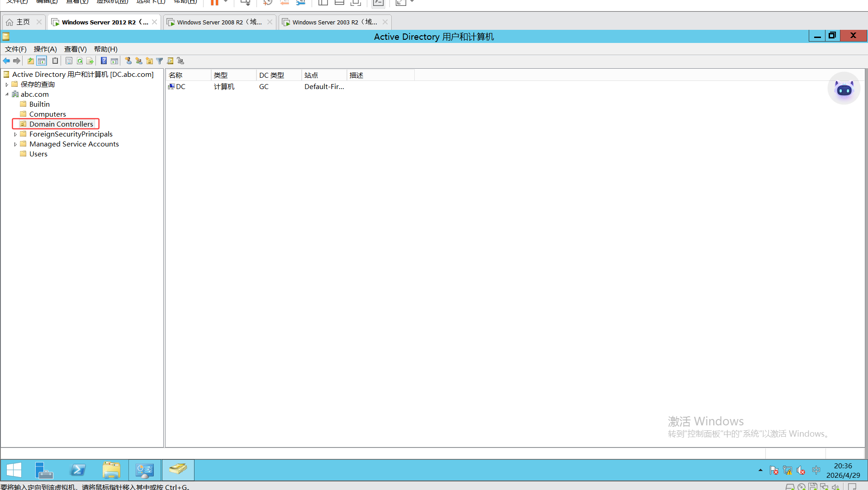
Task: Click the add-to-group icon in the toolbar
Action: [180, 61]
